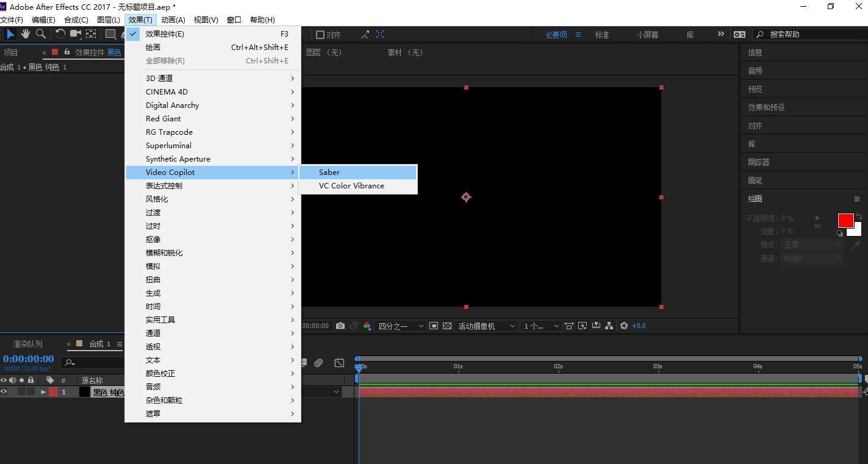This screenshot has width=868, height=464.
Task: Select the Hand tool
Action: tap(26, 34)
